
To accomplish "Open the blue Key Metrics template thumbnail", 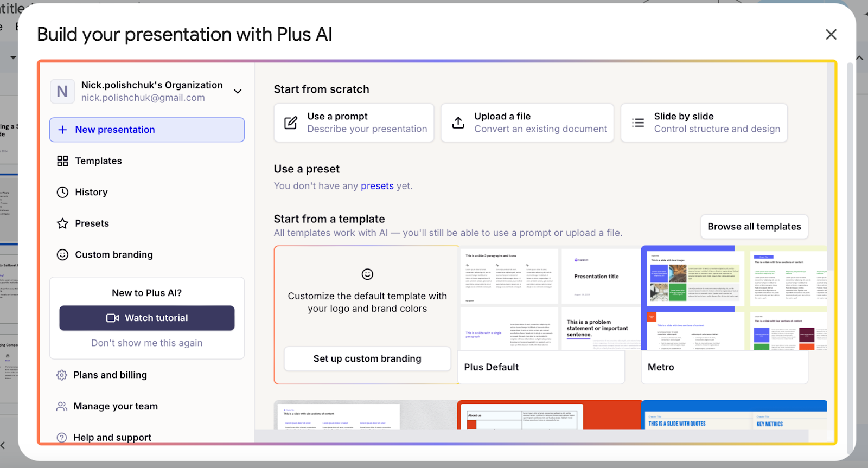I will coord(734,415).
